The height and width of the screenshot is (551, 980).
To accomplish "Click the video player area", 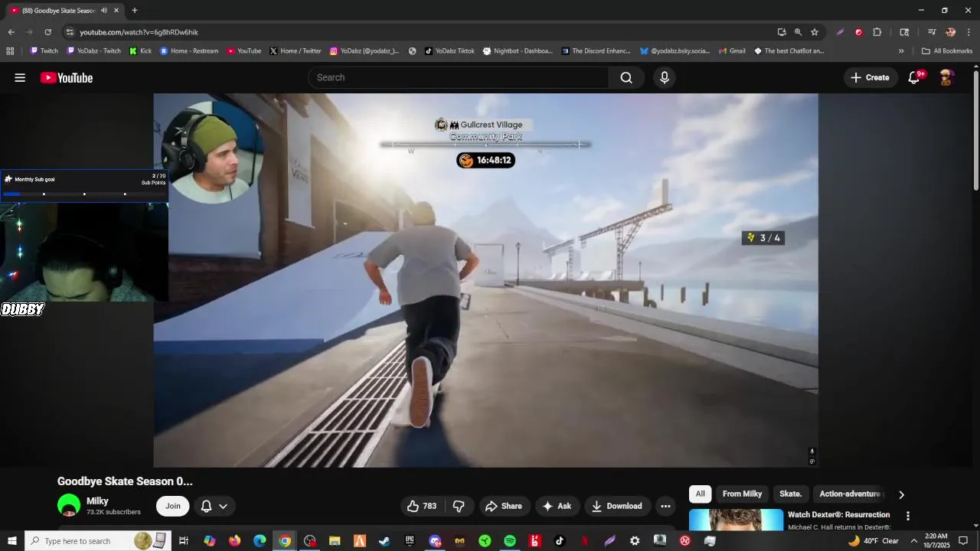I will click(x=485, y=280).
